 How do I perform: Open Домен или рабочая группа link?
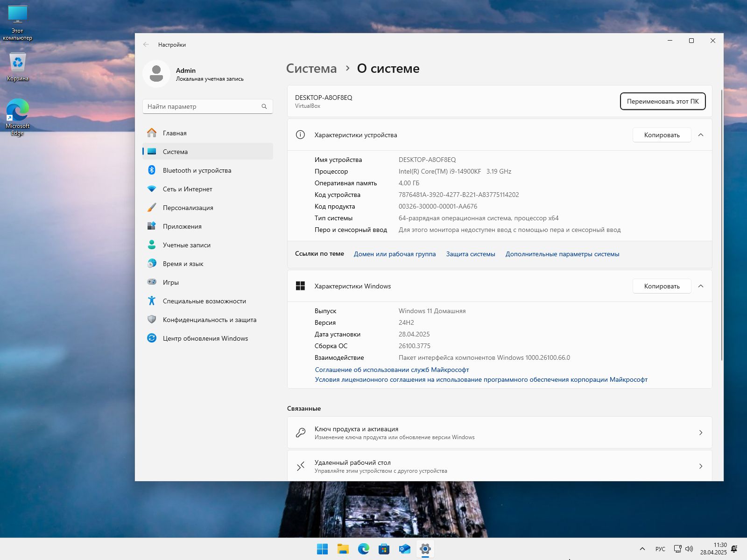coord(395,254)
